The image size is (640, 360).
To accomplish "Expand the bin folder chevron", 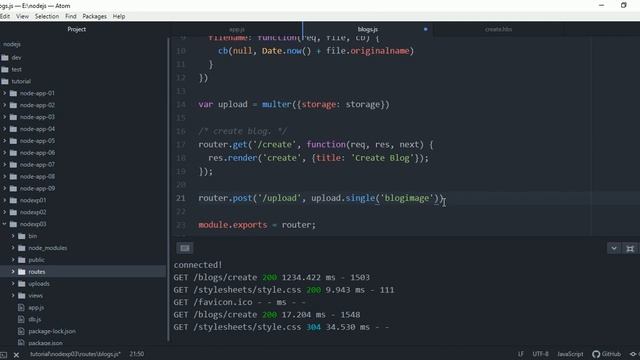I will point(13,236).
